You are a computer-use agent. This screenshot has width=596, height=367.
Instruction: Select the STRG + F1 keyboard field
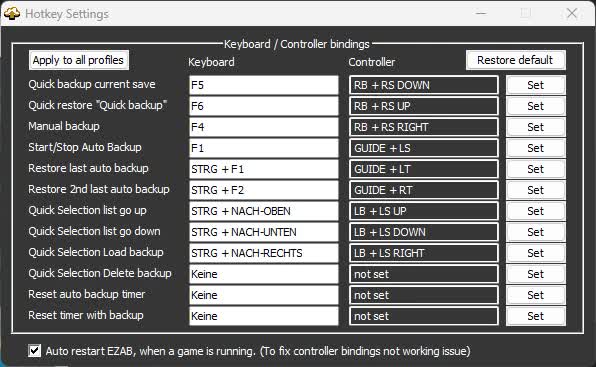[264, 169]
